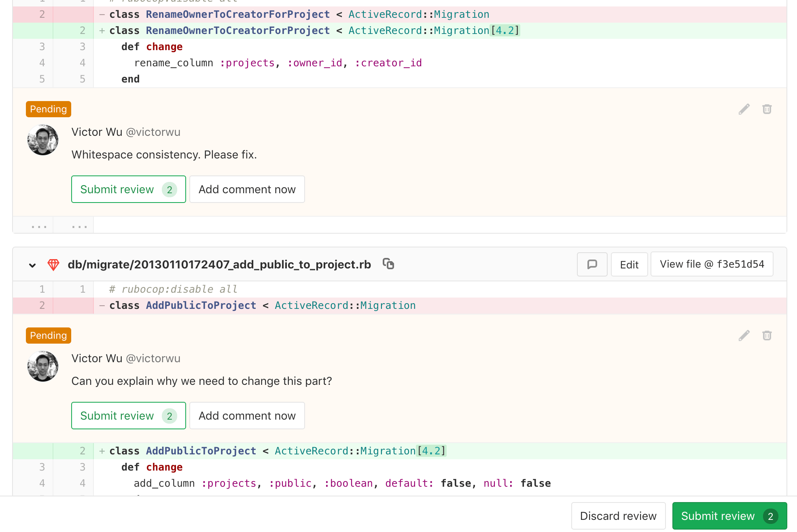Click Add comment now on first pending review
This screenshot has width=797, height=532.
[246, 189]
